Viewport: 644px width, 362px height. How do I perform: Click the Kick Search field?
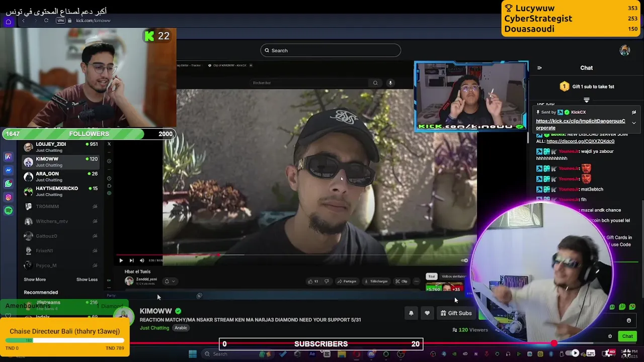(331, 50)
